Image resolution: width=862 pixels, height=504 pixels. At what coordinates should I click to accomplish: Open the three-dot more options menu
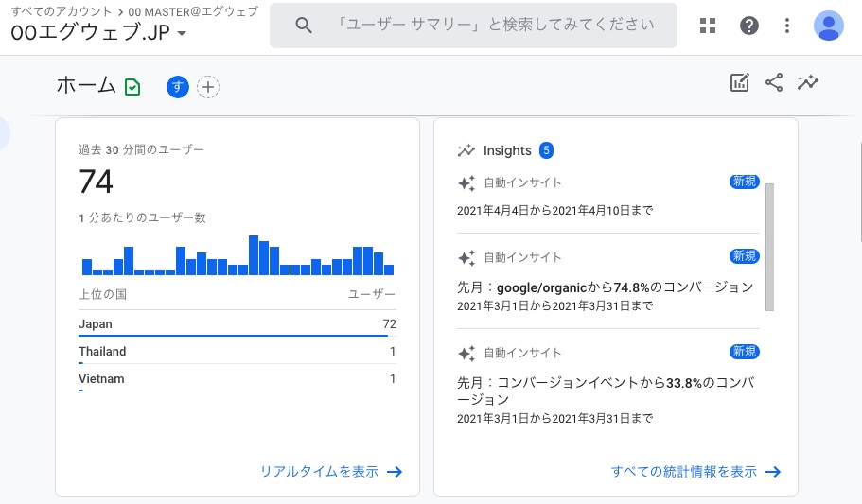[787, 26]
